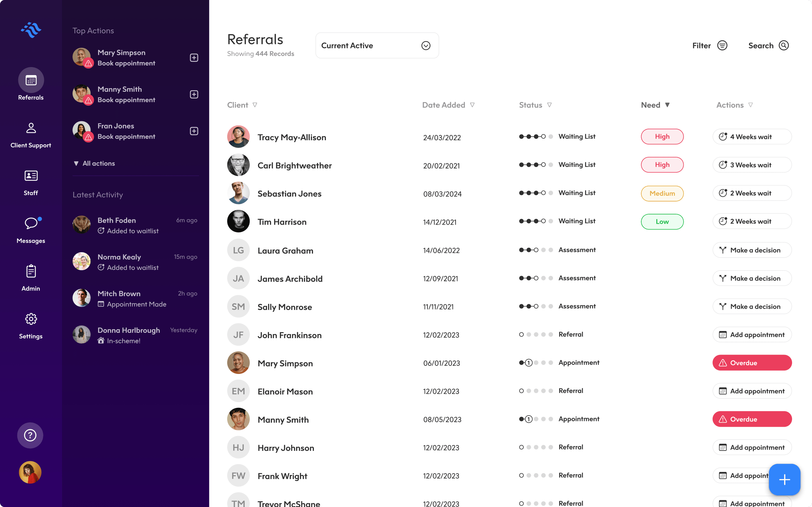Click Make a decision for Laura Graham
812x507 pixels.
click(x=752, y=250)
